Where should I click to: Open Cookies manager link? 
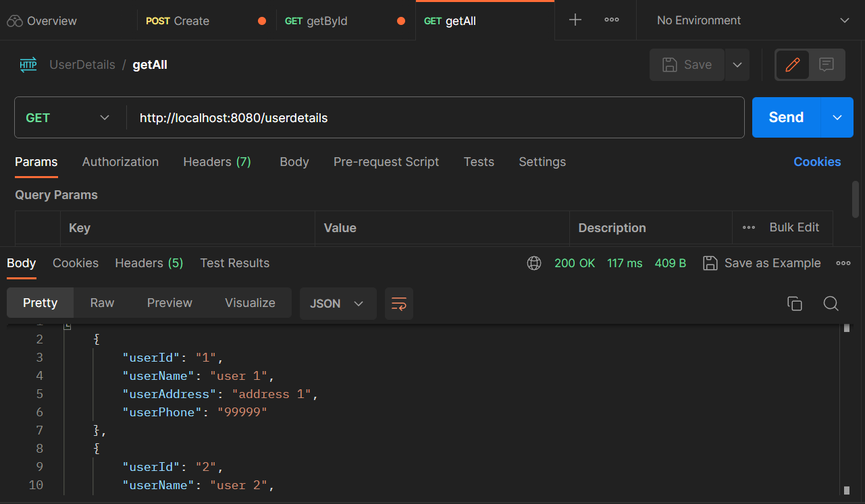point(817,162)
